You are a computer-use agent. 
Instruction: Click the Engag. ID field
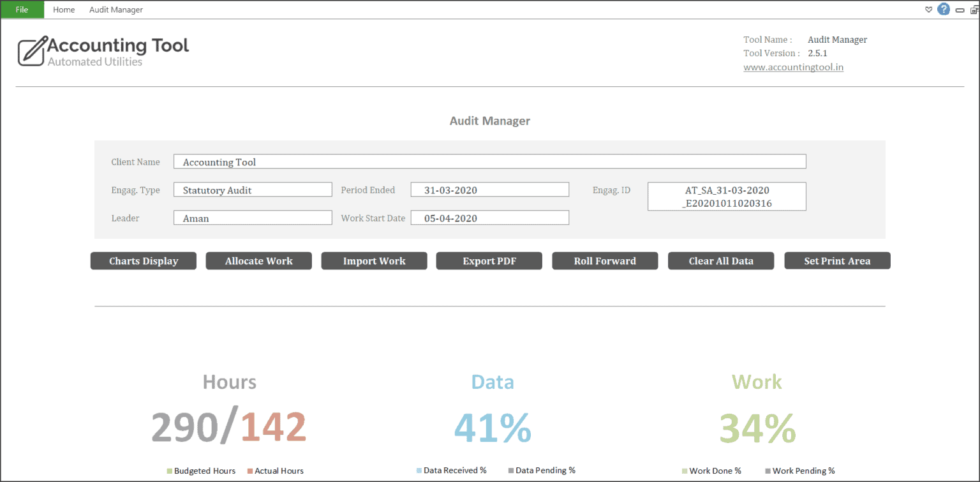(x=727, y=196)
